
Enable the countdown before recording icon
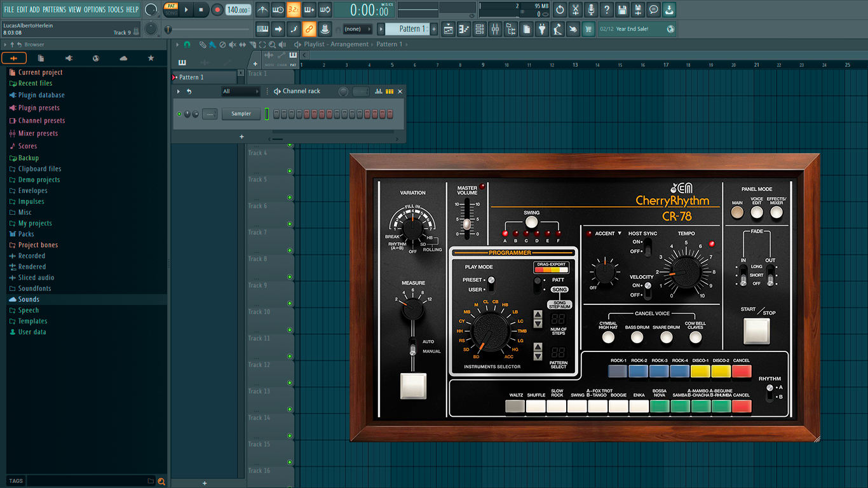[x=294, y=10]
